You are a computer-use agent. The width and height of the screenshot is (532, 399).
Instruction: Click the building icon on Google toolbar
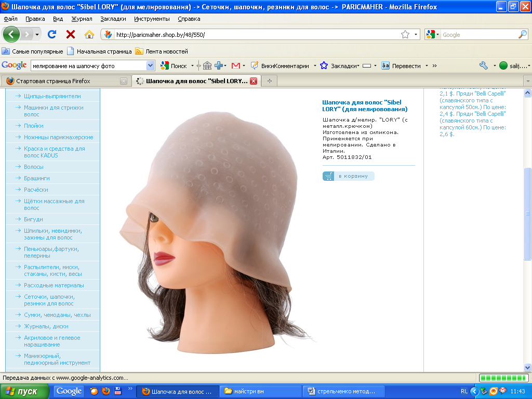(207, 66)
